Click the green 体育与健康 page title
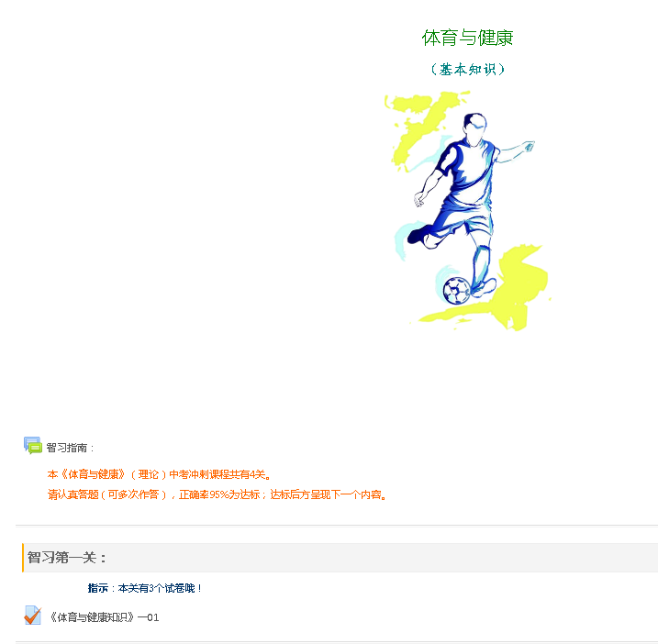658x644 pixels. click(467, 38)
